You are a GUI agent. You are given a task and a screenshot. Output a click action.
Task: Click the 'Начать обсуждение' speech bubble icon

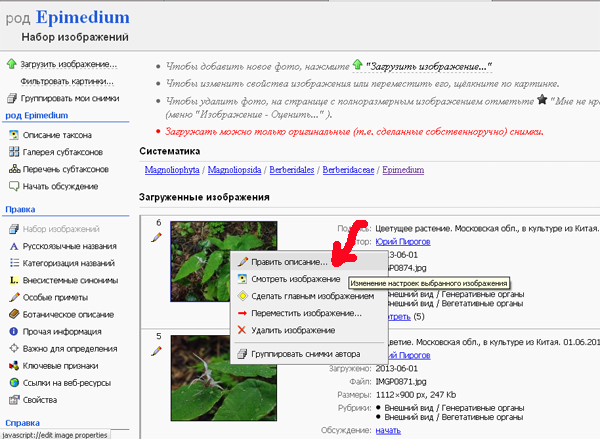[x=12, y=186]
